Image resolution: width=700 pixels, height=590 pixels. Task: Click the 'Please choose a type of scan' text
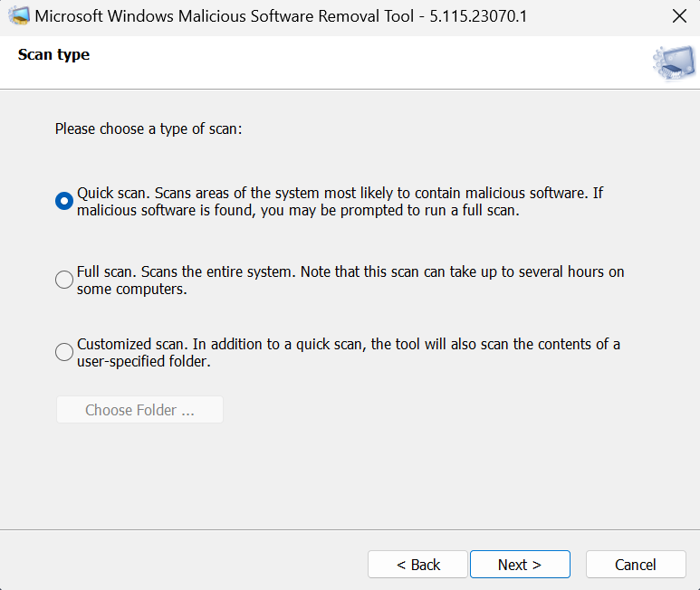click(149, 128)
